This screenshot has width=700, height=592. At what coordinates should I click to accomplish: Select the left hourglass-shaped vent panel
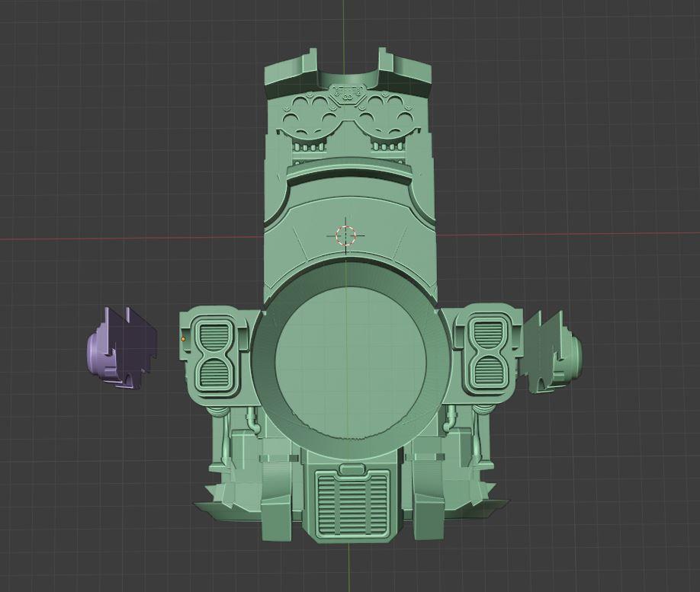coord(217,354)
